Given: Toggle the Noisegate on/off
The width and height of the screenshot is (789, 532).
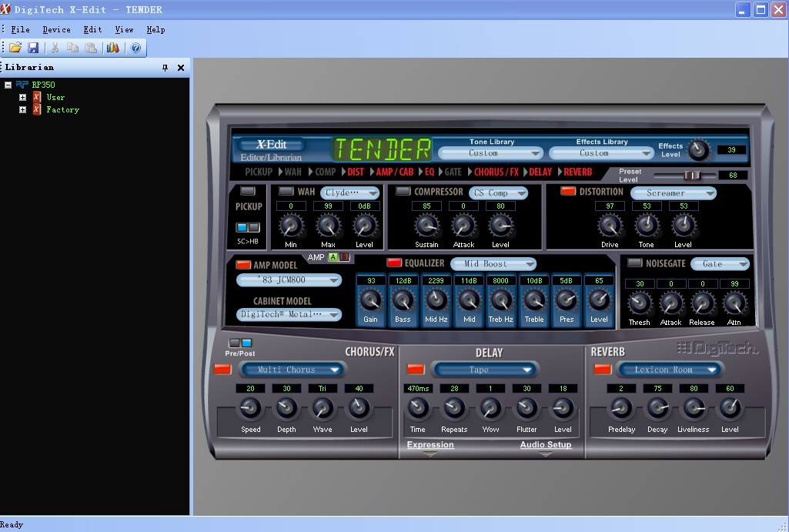Looking at the screenshot, I should (635, 263).
